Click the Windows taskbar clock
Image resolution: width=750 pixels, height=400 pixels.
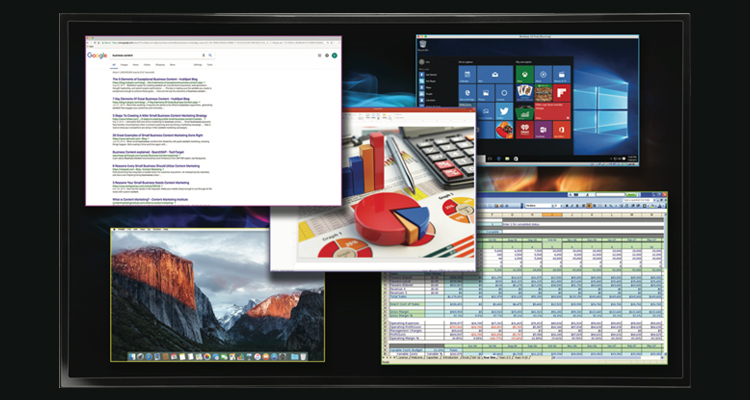632,158
